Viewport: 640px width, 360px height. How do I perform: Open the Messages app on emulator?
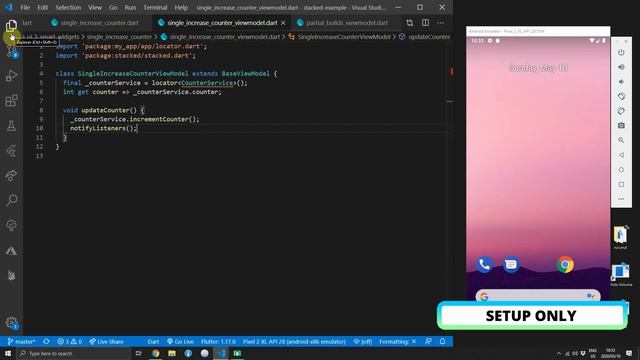511,264
